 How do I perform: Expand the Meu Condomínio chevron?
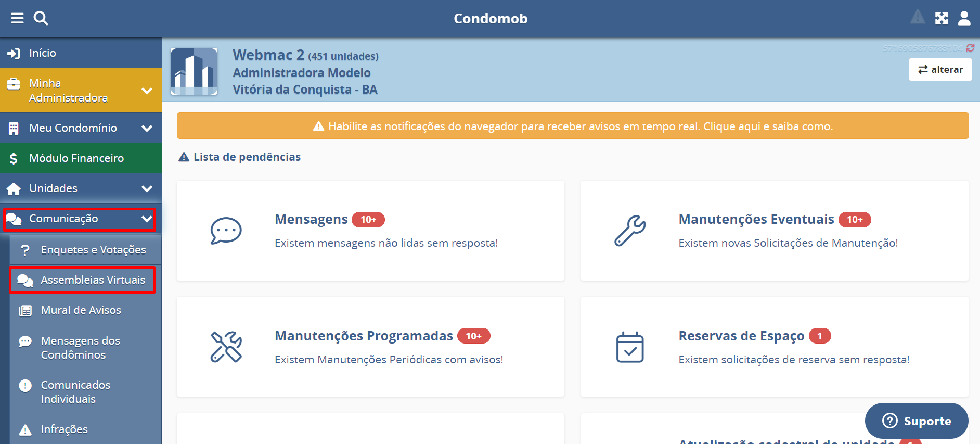tap(147, 128)
